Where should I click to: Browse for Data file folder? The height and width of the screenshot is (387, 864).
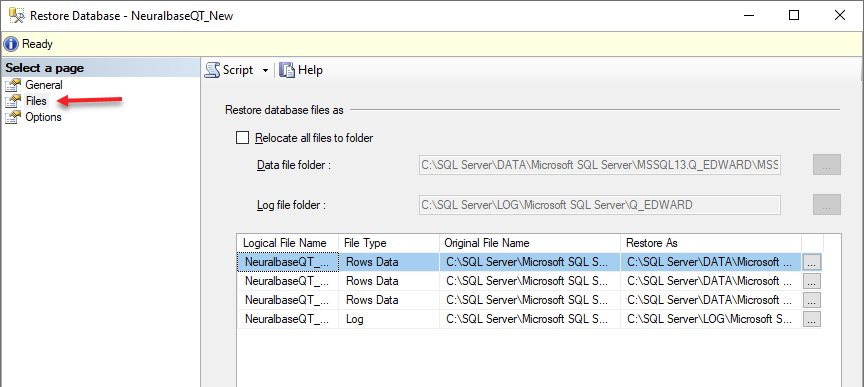coord(827,165)
